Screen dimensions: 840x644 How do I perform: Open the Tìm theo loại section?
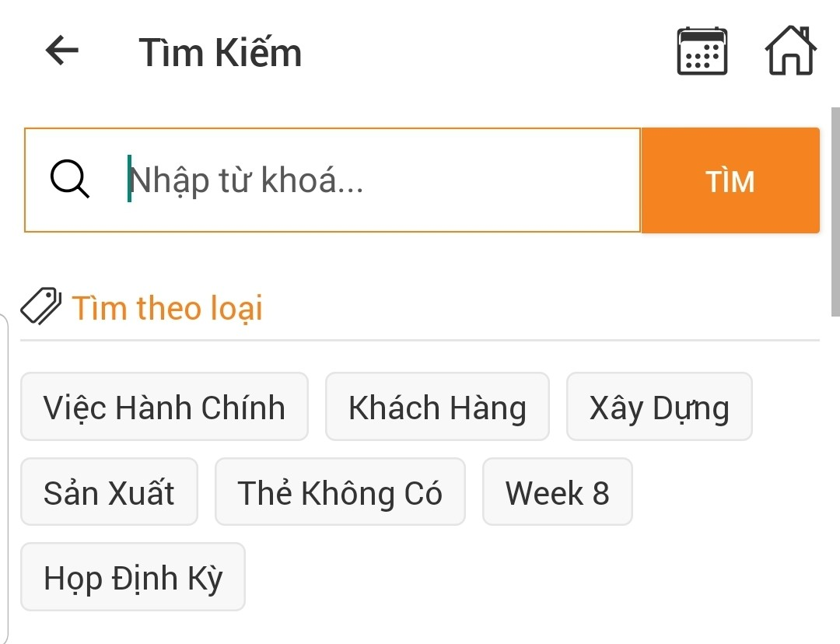167,308
